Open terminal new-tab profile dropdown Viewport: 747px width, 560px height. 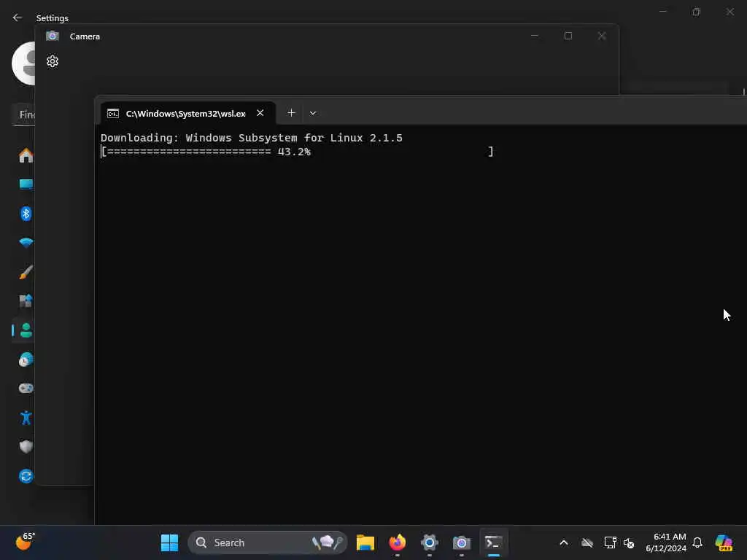[313, 113]
